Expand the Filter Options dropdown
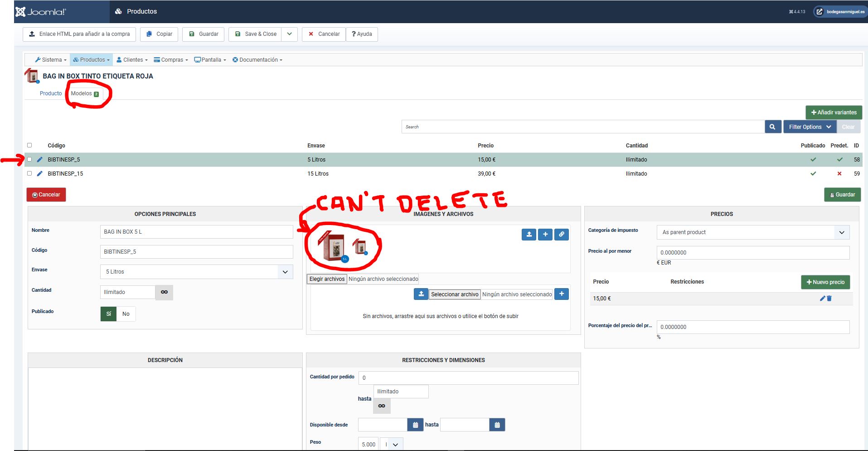 810,127
